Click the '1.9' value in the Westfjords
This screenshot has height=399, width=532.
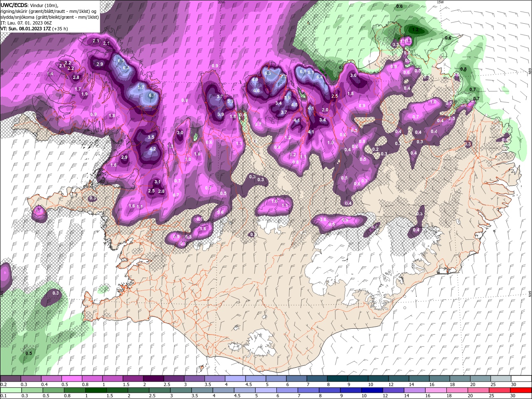coord(84,94)
